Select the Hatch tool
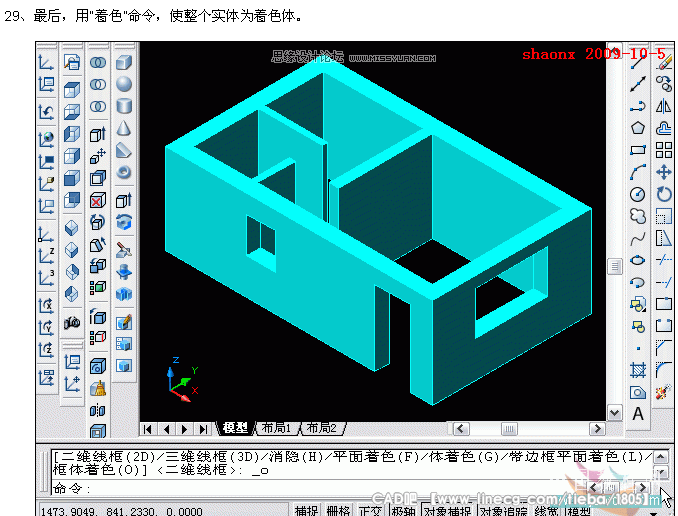This screenshot has height=516, width=678. [638, 370]
